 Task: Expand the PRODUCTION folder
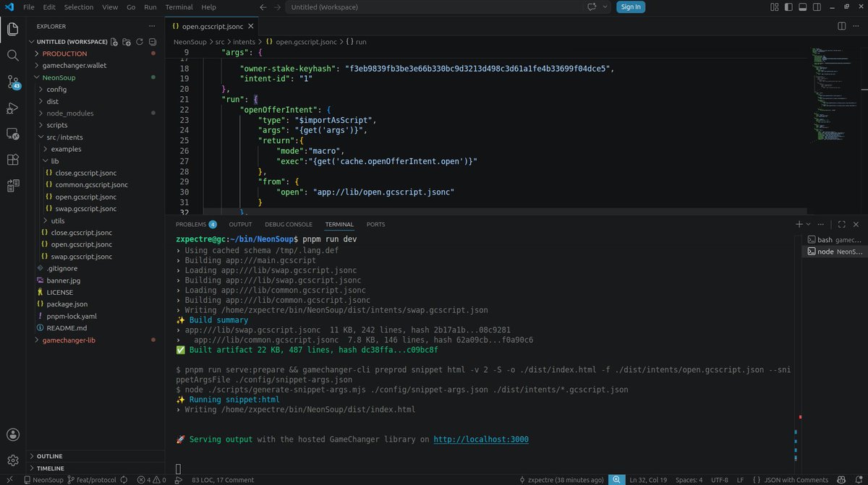click(64, 53)
